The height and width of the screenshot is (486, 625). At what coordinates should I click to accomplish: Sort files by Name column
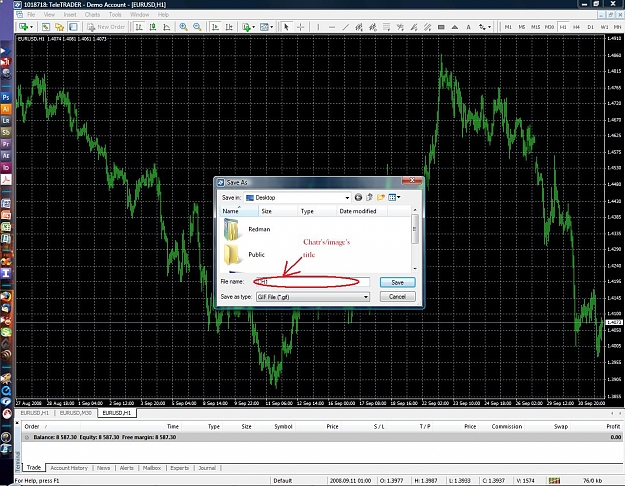tap(238, 211)
